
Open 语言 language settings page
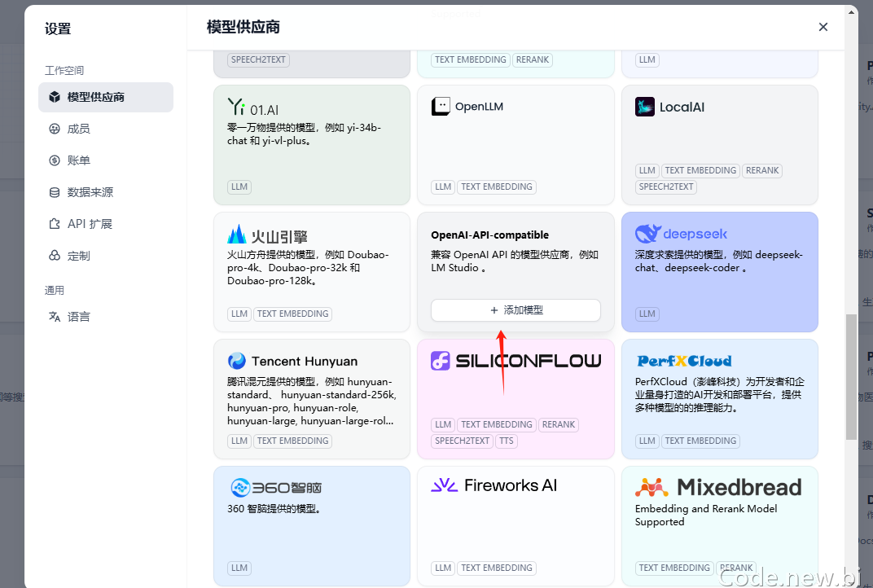click(x=106, y=317)
